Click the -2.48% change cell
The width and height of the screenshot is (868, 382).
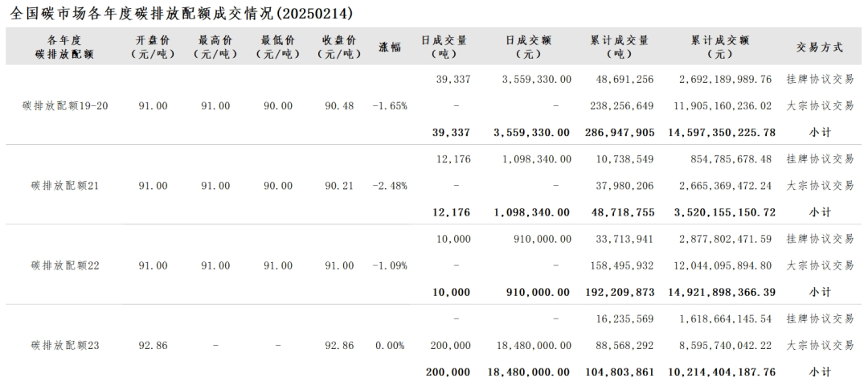click(390, 186)
